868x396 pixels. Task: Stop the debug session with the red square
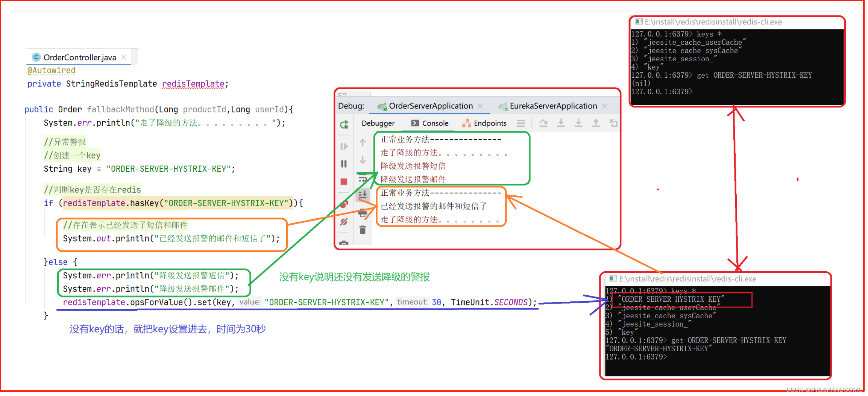click(x=344, y=181)
